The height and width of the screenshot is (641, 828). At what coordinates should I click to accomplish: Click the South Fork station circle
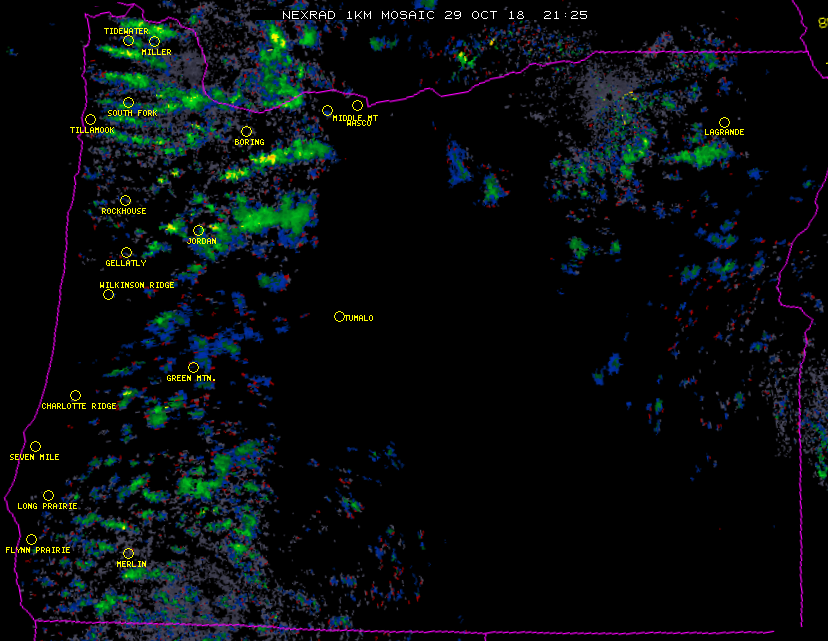[128, 103]
